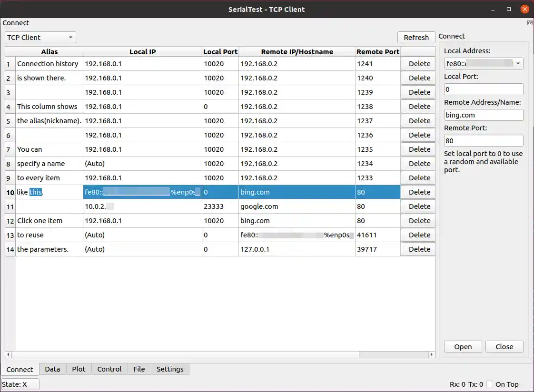Viewport: 534px width, 392px height.
Task: Switch to the Data tab
Action: pyautogui.click(x=52, y=369)
